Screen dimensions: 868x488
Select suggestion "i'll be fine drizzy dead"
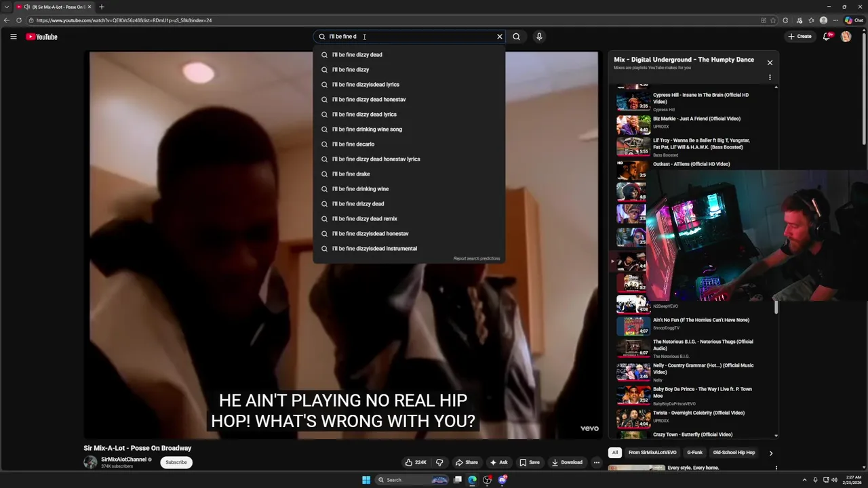coord(409,204)
